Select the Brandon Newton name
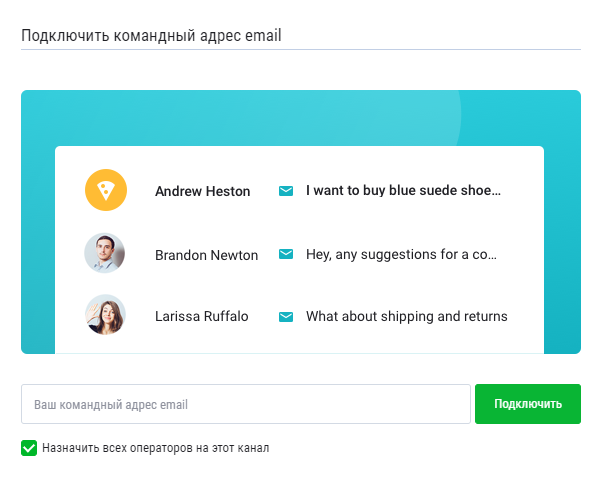599x480 pixels. [x=207, y=255]
